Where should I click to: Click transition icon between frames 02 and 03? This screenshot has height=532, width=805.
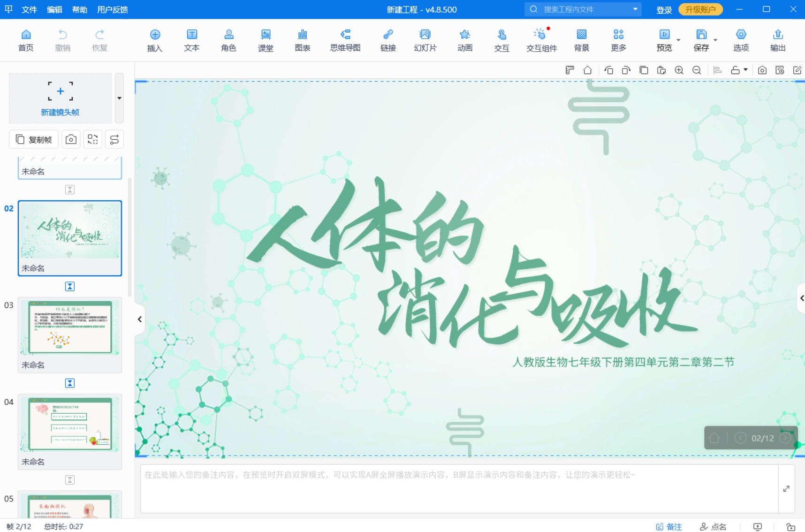pyautogui.click(x=70, y=286)
